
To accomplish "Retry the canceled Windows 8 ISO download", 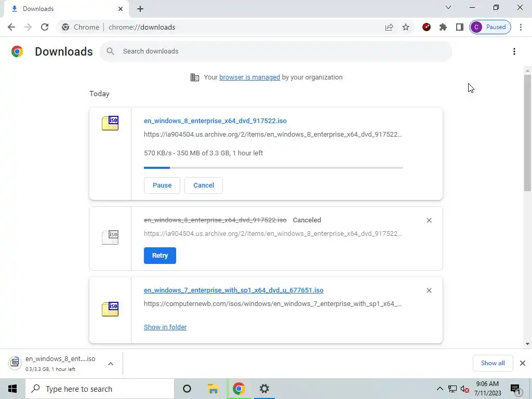I will click(160, 256).
